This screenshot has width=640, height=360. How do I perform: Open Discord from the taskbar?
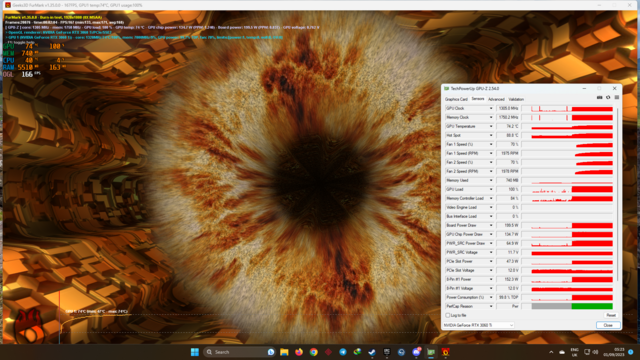click(416, 352)
